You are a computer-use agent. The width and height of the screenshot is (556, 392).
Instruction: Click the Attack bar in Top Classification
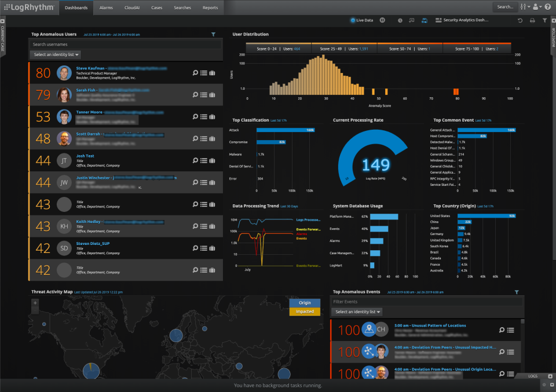tap(286, 130)
